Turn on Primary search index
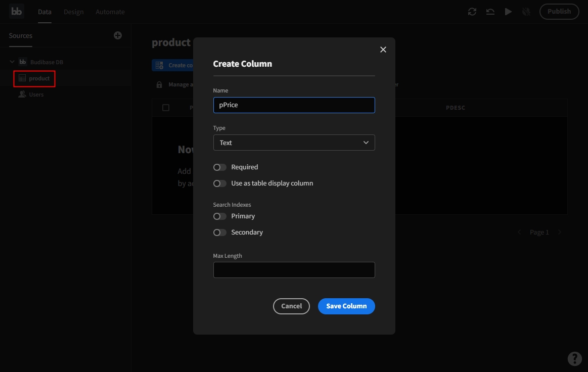The height and width of the screenshot is (372, 588). click(x=220, y=216)
